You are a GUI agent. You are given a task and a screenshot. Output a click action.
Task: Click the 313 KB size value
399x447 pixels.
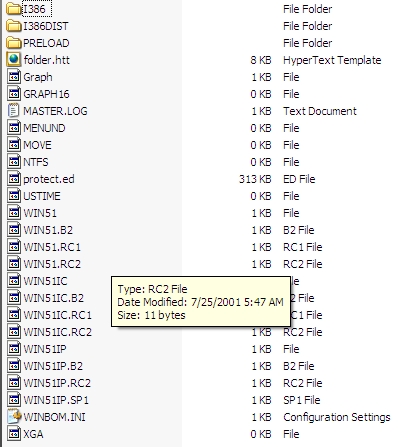click(255, 179)
